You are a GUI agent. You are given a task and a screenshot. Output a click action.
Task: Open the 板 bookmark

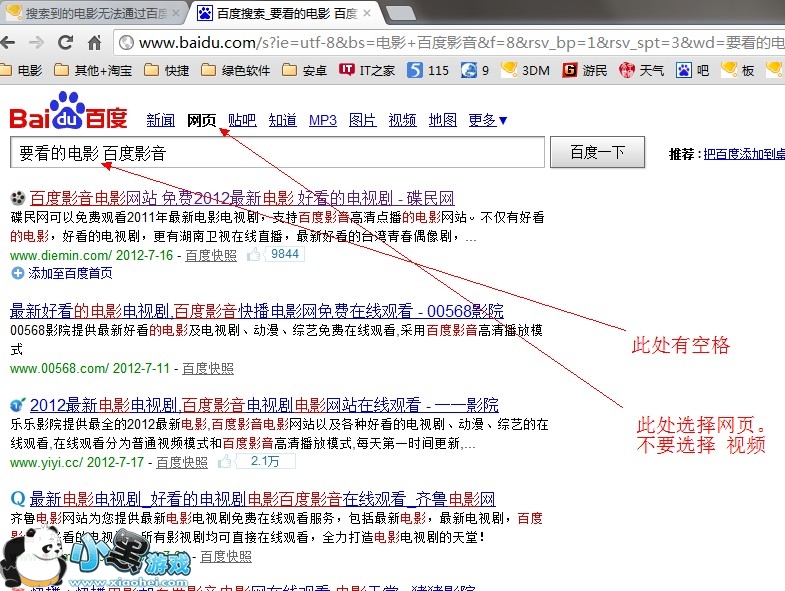(737, 70)
